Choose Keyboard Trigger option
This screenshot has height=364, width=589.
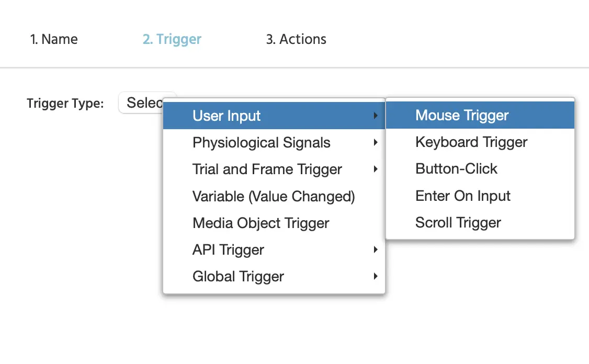coord(471,142)
